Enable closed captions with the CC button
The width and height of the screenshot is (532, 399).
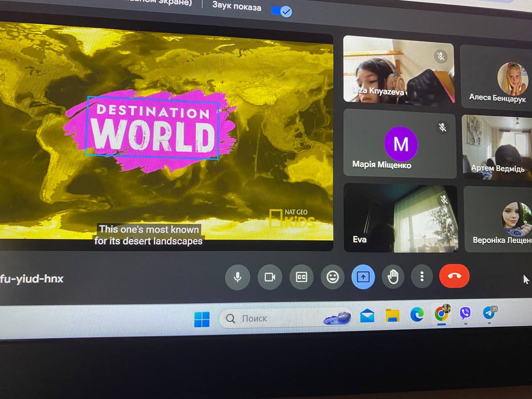coord(301,277)
